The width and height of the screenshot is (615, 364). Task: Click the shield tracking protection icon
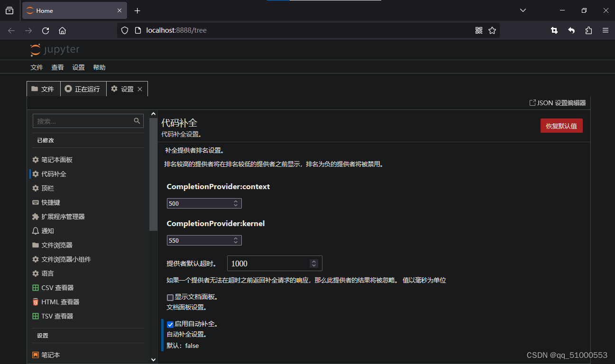point(125,30)
